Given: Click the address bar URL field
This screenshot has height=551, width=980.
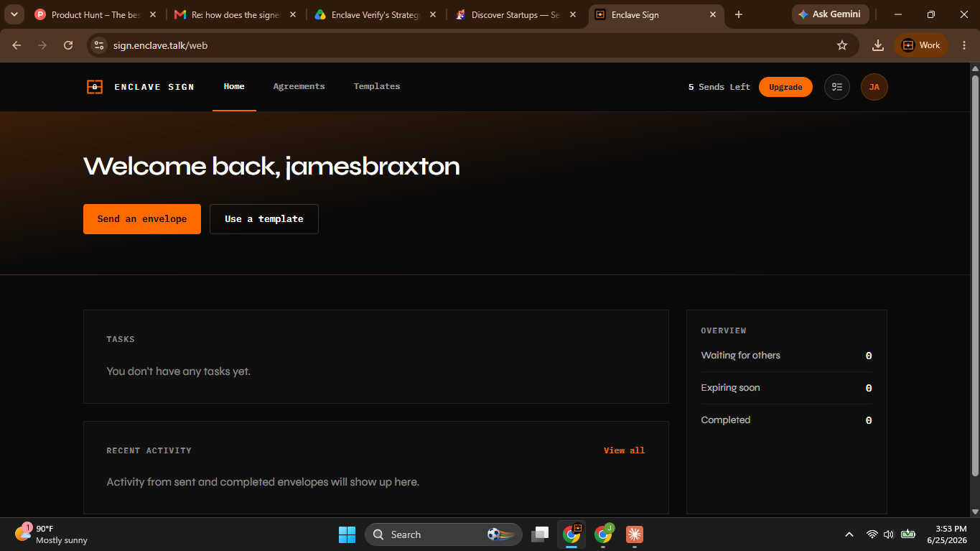Looking at the screenshot, I should pyautogui.click(x=474, y=45).
